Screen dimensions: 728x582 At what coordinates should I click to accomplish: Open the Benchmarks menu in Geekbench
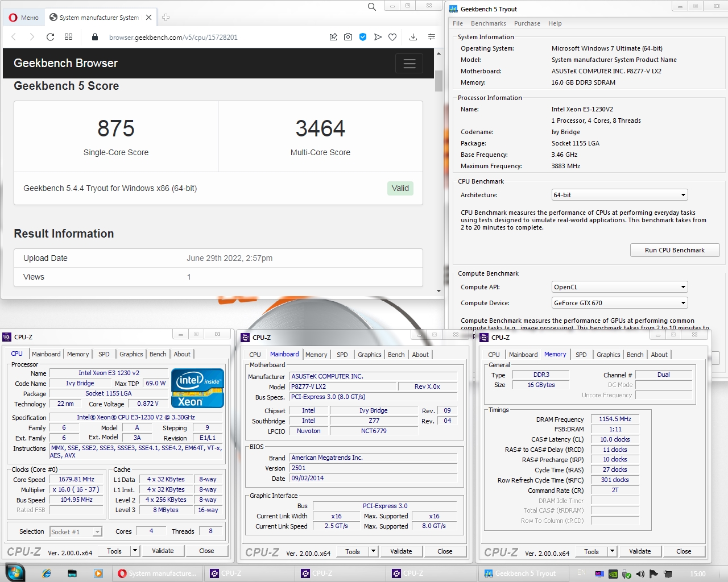(x=489, y=23)
